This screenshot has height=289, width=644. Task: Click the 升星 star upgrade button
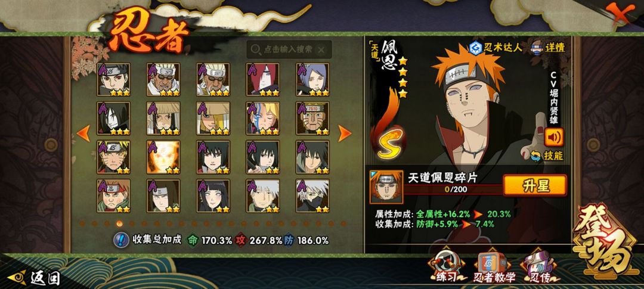click(x=535, y=185)
